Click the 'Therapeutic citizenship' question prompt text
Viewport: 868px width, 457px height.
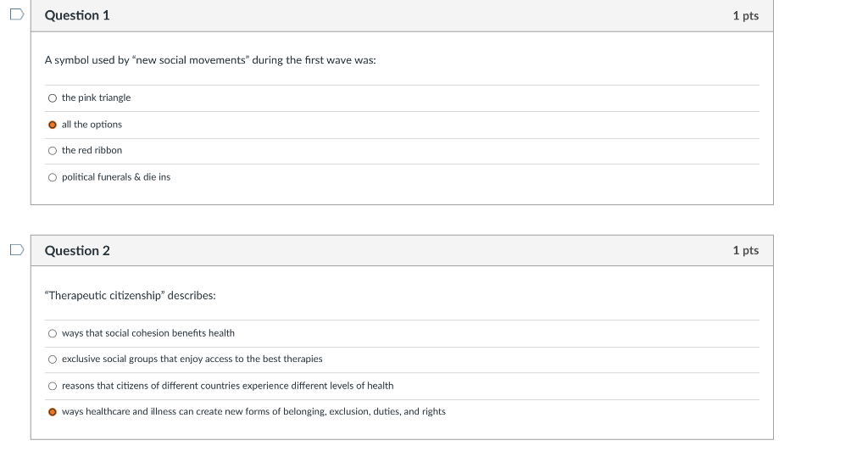point(131,295)
